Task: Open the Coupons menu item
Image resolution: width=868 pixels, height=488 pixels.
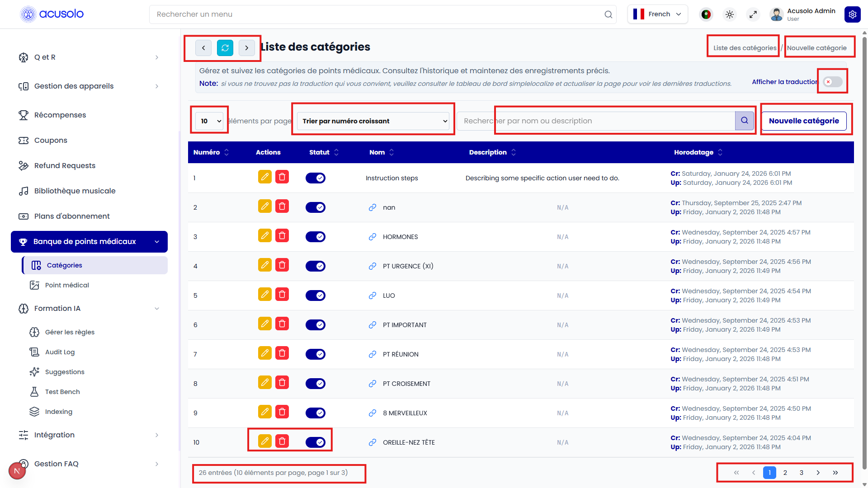Action: click(x=51, y=140)
